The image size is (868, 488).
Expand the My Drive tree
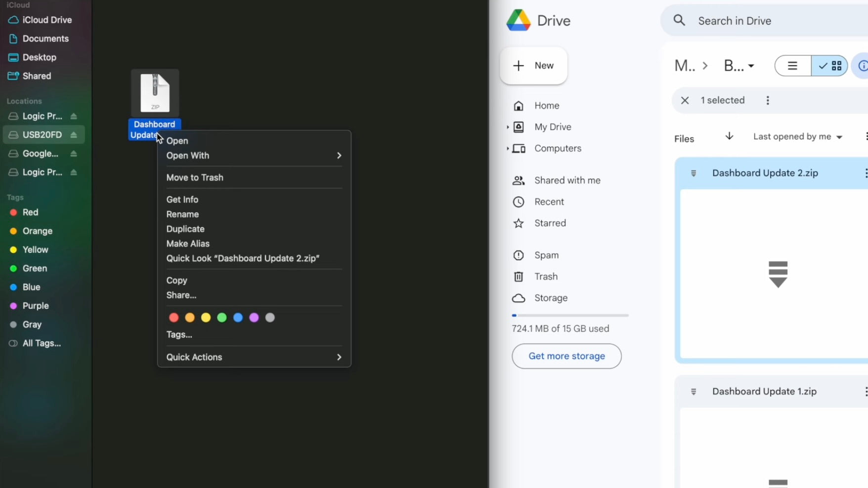pos(508,127)
